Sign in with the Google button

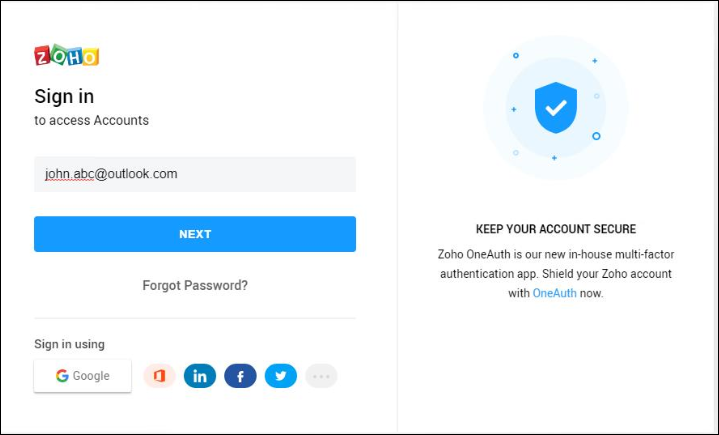[x=83, y=376]
